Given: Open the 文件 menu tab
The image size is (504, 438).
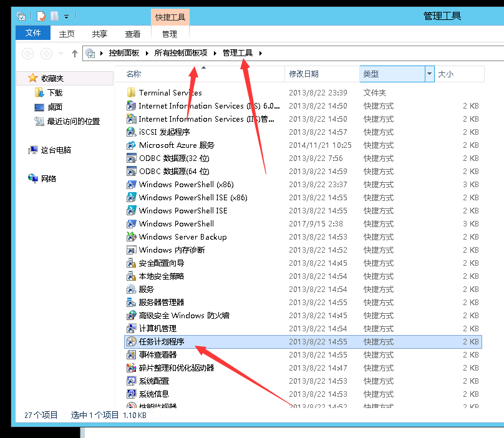Looking at the screenshot, I should [x=33, y=33].
